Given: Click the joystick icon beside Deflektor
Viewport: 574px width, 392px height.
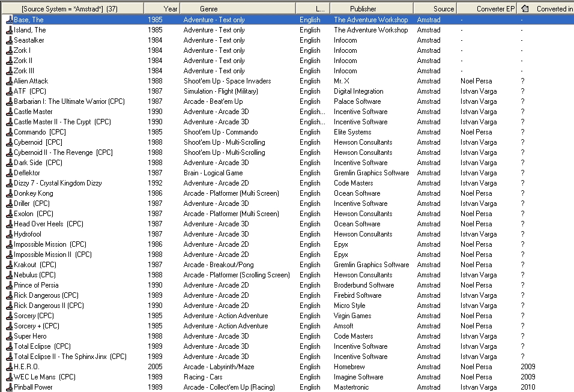Looking at the screenshot, I should pyautogui.click(x=10, y=173).
